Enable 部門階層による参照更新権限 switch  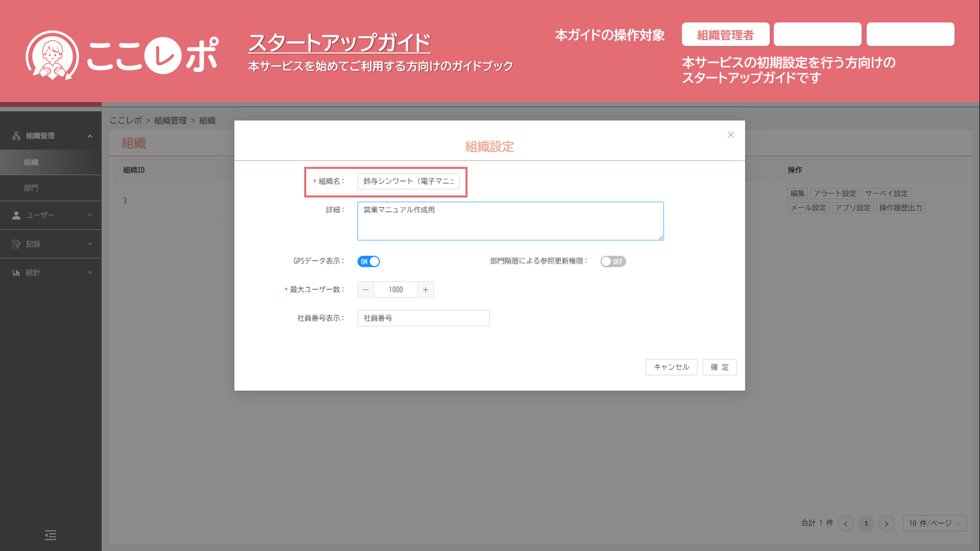(612, 261)
